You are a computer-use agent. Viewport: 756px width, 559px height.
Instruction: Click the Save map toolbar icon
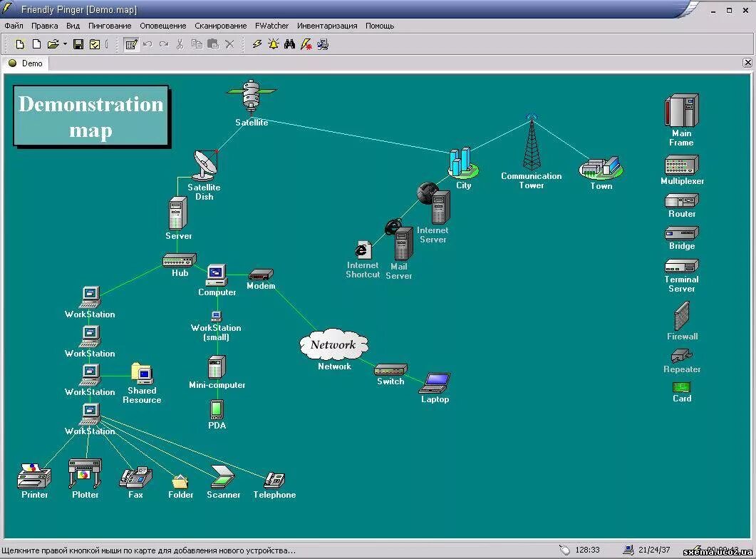pyautogui.click(x=78, y=44)
